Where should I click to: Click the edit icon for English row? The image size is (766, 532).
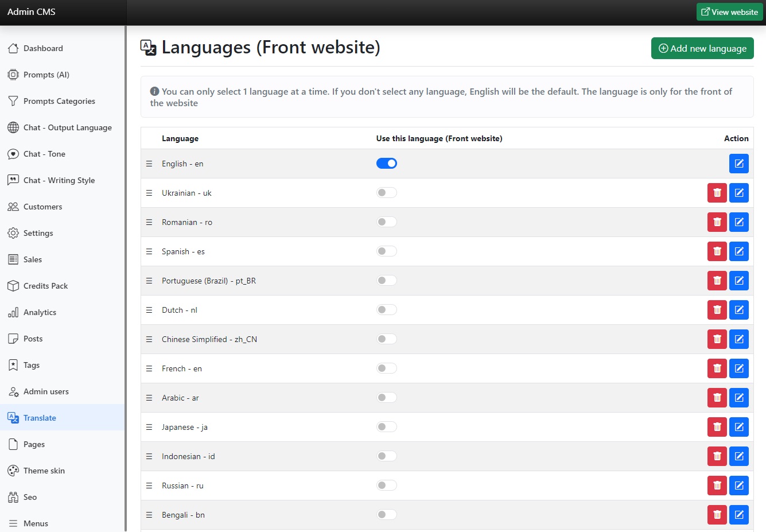[738, 164]
